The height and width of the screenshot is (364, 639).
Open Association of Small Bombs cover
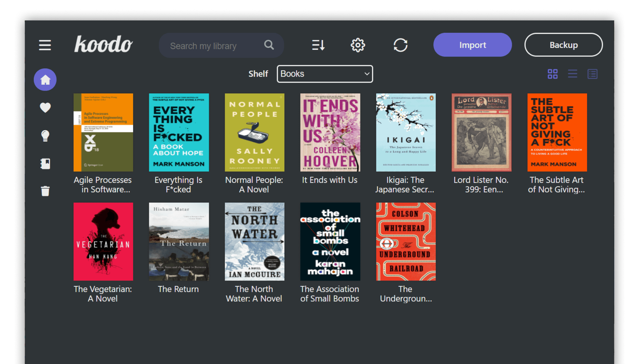pos(330,242)
